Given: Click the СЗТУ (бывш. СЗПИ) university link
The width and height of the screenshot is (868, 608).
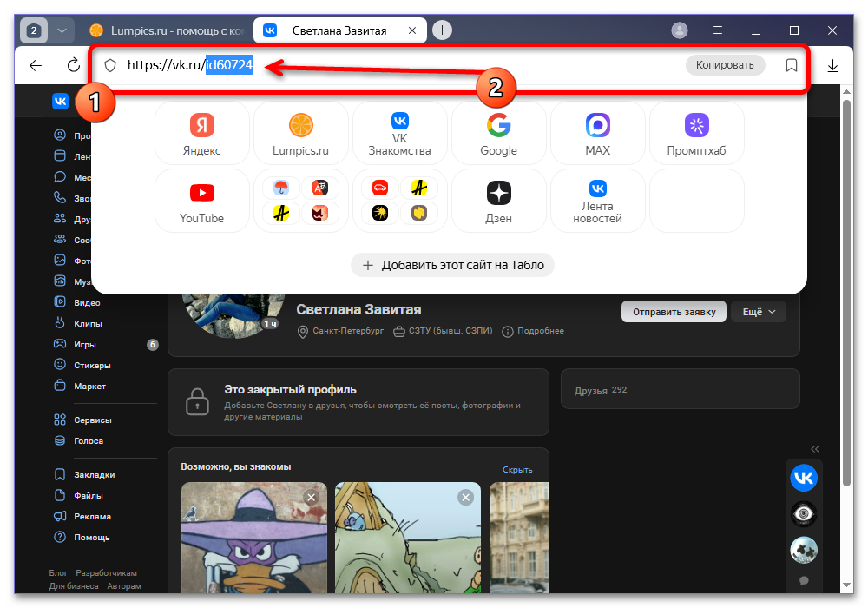Looking at the screenshot, I should 443,331.
